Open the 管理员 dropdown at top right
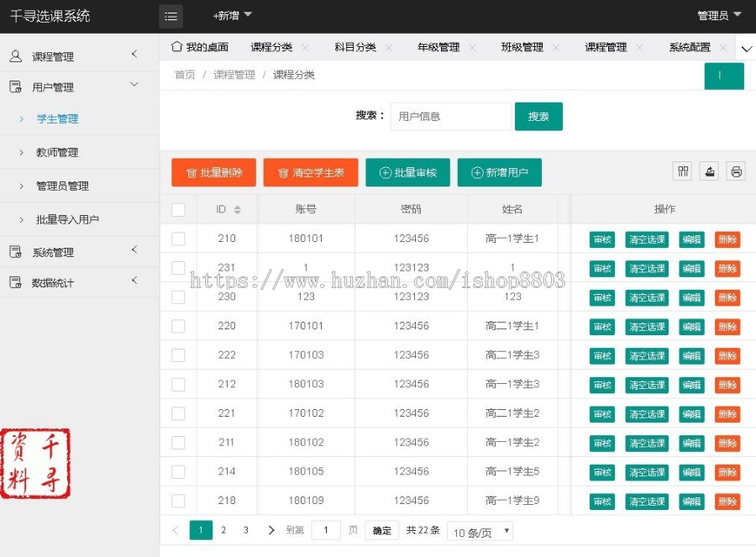 [718, 15]
